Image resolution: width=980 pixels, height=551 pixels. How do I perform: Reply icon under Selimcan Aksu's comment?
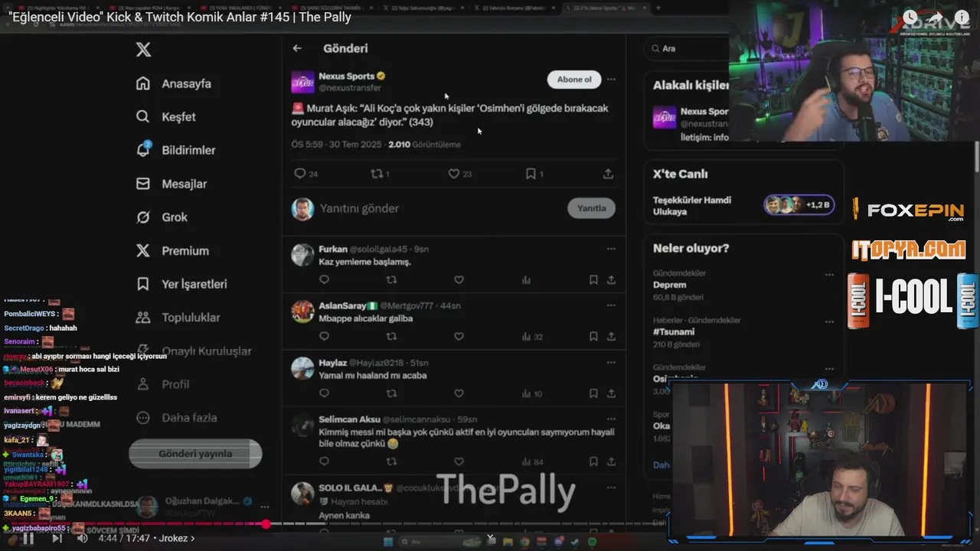[x=324, y=461]
